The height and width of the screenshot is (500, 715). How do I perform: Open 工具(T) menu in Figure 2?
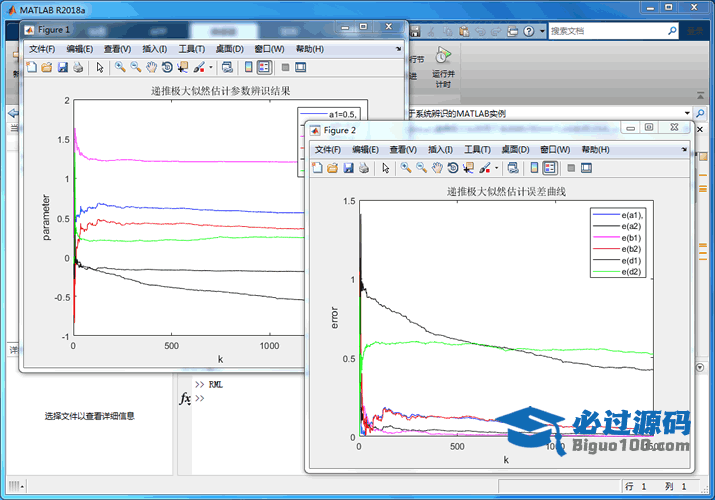(478, 149)
